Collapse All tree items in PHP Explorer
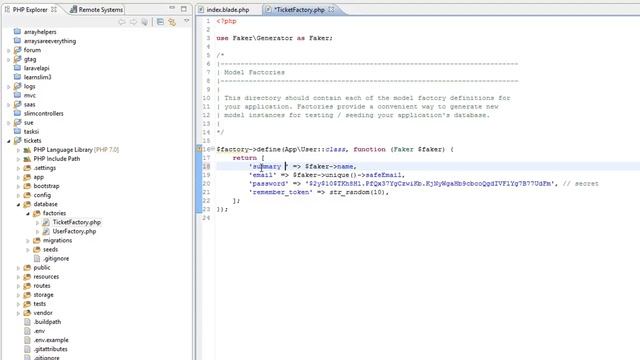Viewport: 640px width, 360px height. [160, 22]
